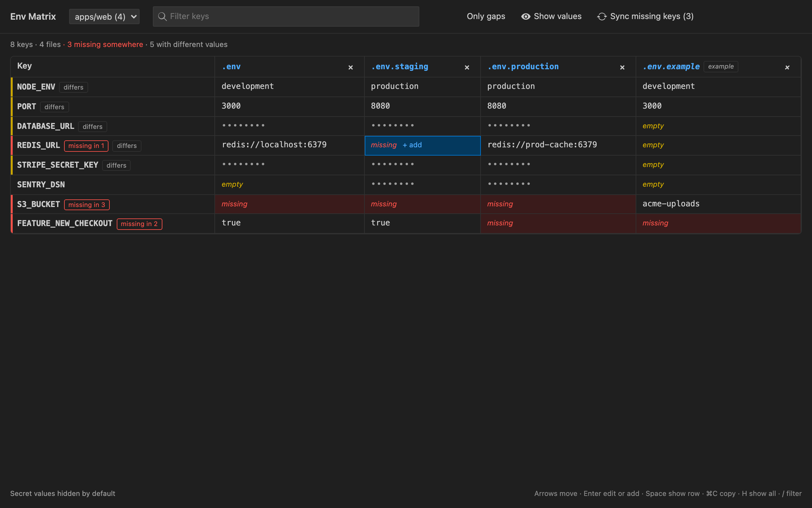Viewport: 812px width, 508px height.
Task: Select the REDIS_URL key
Action: click(39, 145)
